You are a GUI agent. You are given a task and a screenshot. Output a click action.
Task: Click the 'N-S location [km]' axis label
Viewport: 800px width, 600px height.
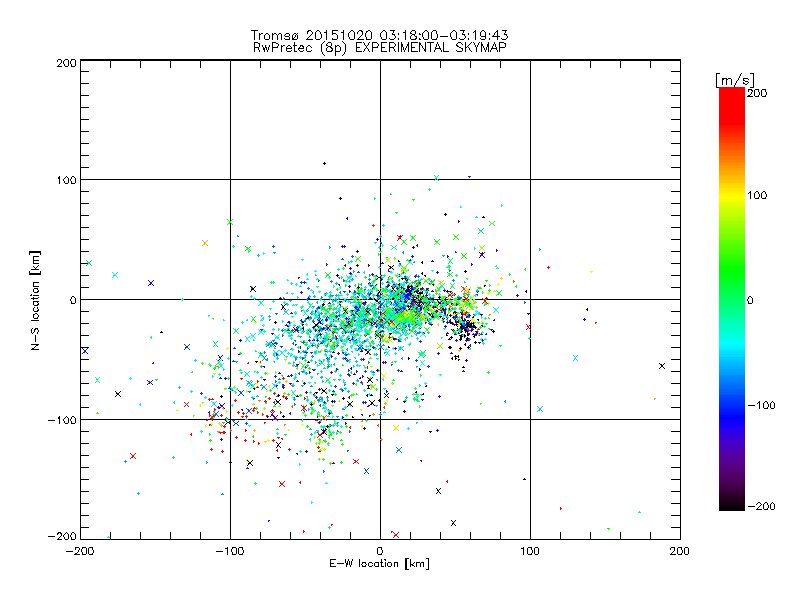[x=35, y=301]
